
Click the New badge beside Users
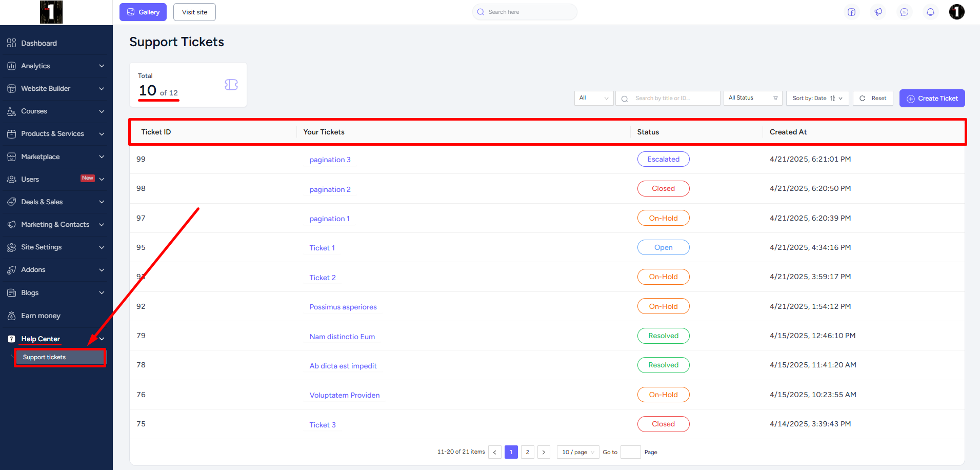(88, 178)
